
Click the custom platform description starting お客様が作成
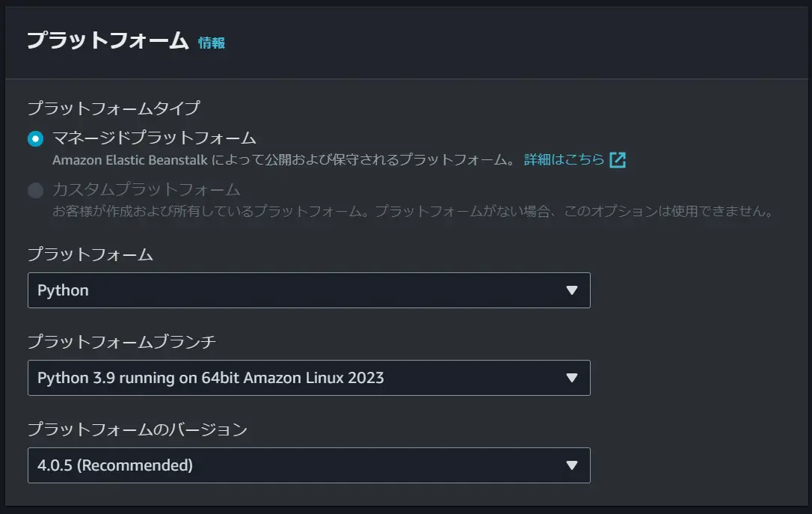click(x=413, y=212)
